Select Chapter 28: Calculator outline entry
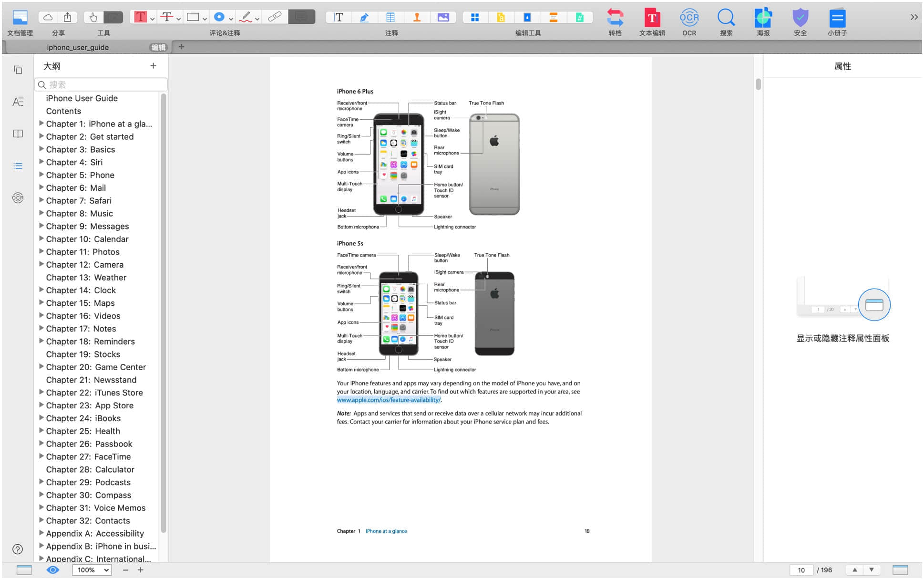The image size is (924, 580). (x=90, y=469)
